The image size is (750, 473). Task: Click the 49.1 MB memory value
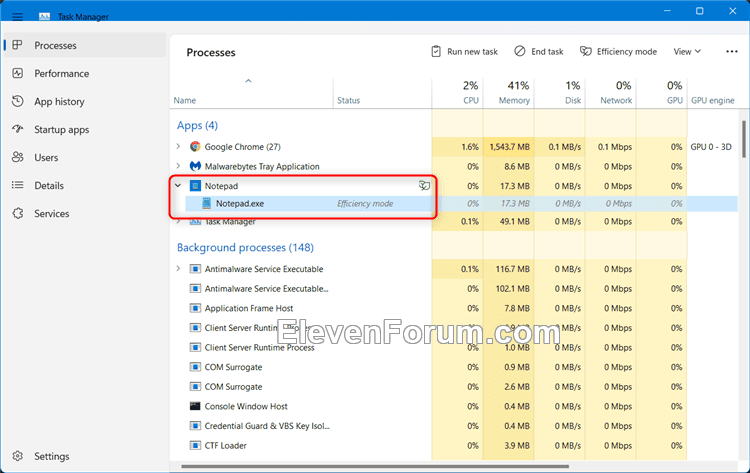click(x=515, y=221)
